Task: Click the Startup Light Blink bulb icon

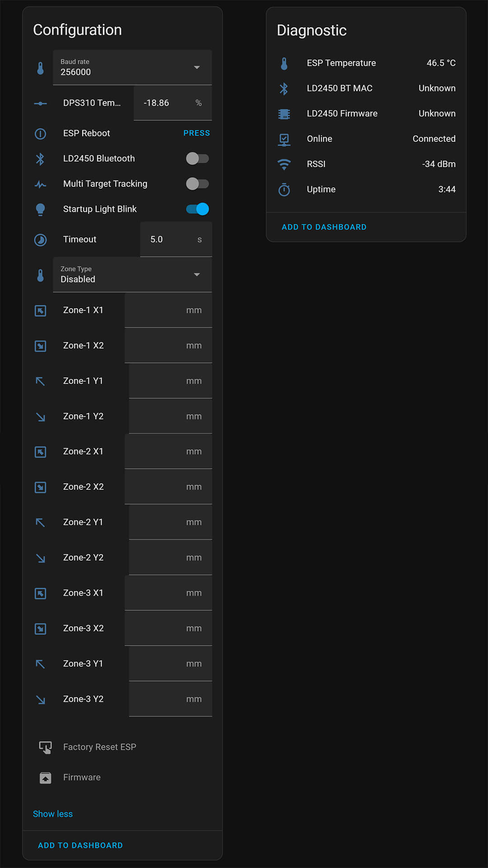Action: 40,209
